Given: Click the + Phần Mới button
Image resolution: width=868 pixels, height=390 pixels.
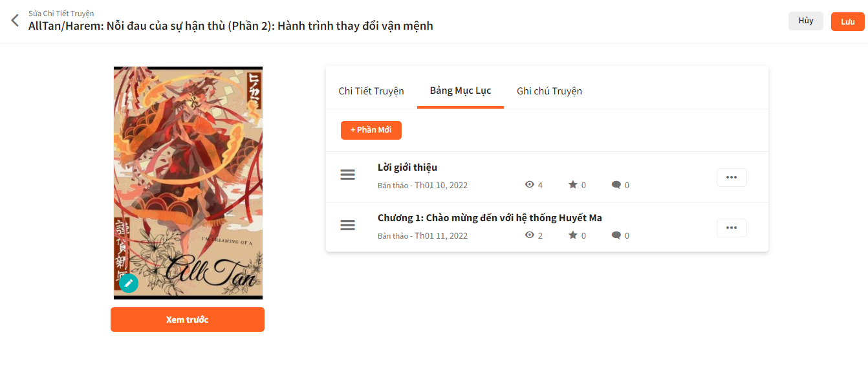Looking at the screenshot, I should tap(371, 130).
